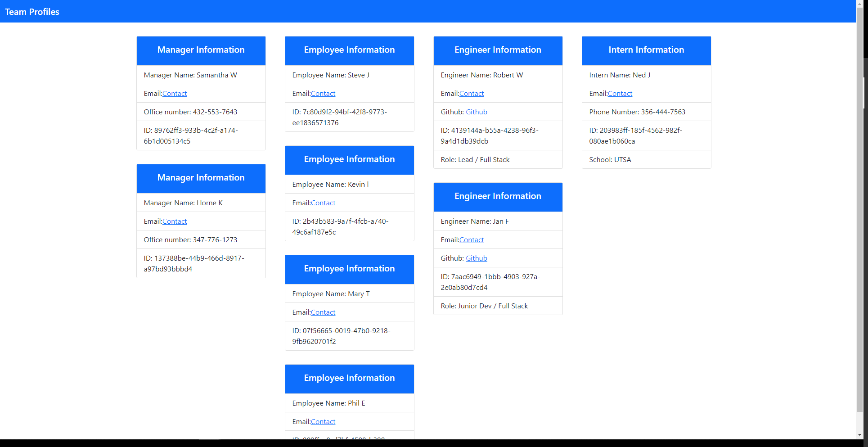
Task: Select the row showing School: UTSA
Action: [646, 159]
